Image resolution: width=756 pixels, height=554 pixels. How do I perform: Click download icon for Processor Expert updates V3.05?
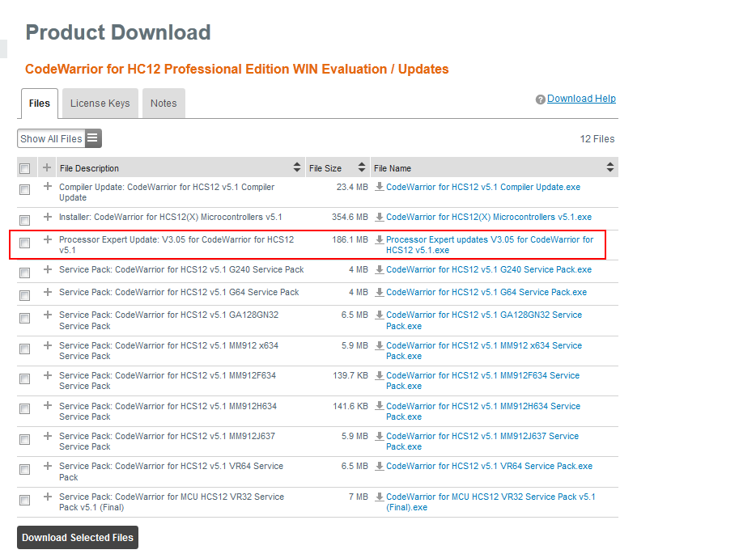point(380,239)
